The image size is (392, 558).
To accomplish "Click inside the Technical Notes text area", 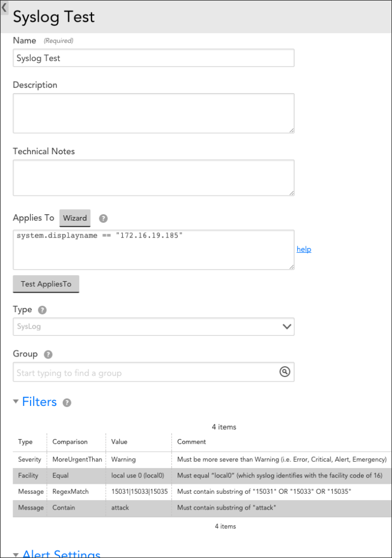I will click(x=153, y=178).
